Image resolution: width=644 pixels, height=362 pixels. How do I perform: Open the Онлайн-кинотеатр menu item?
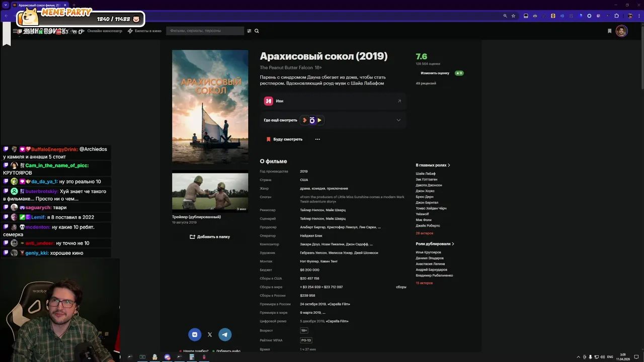pos(101,31)
